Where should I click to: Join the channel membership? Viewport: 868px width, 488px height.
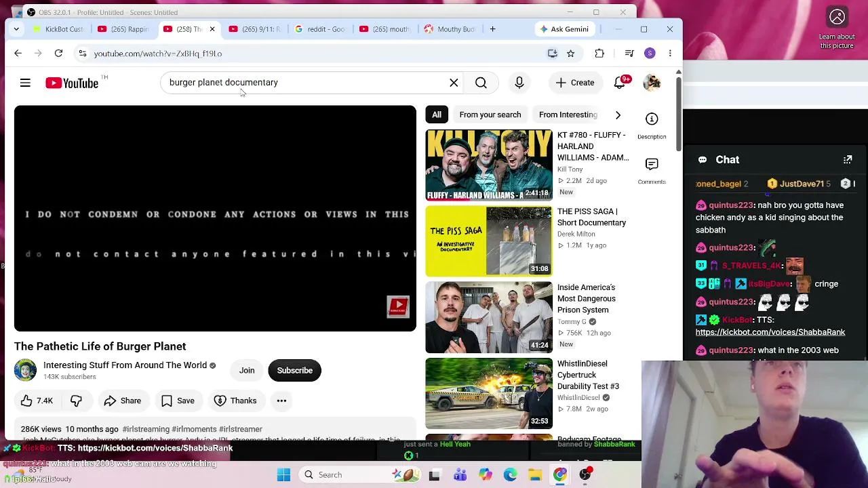(x=247, y=371)
